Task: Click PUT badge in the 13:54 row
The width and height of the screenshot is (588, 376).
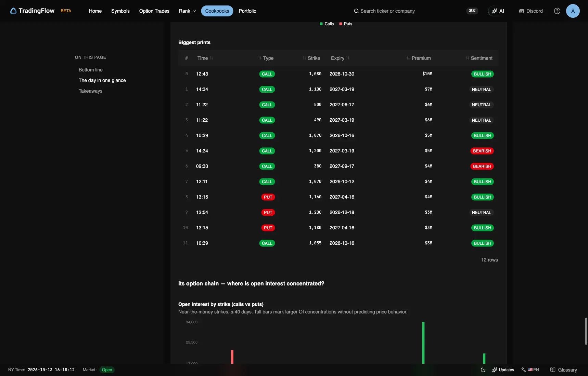Action: tap(268, 212)
